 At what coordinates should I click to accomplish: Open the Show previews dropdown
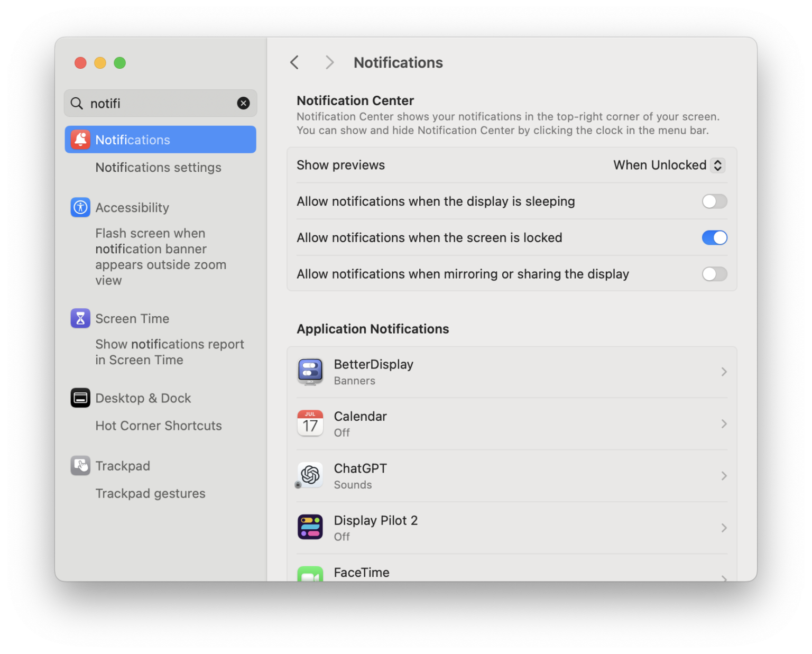668,165
